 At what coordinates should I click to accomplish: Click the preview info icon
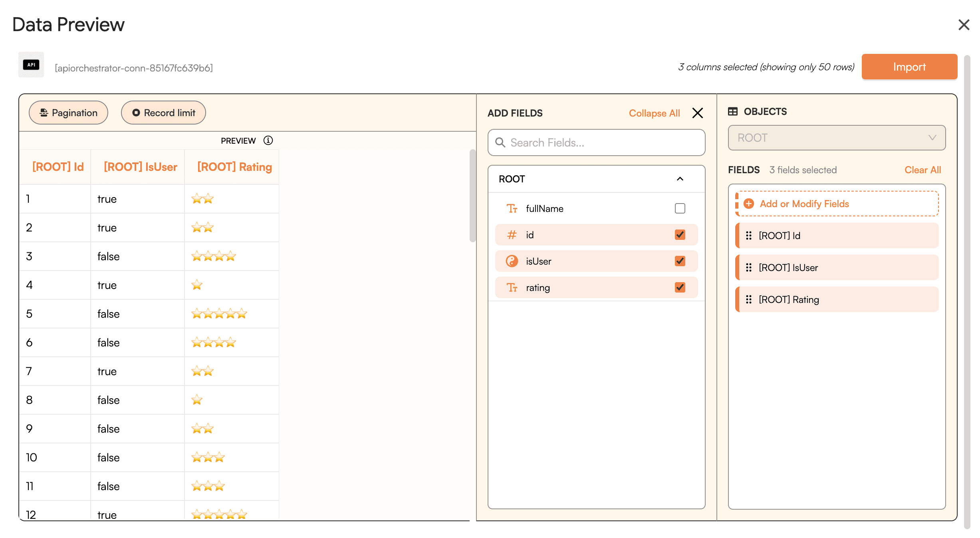pos(268,140)
